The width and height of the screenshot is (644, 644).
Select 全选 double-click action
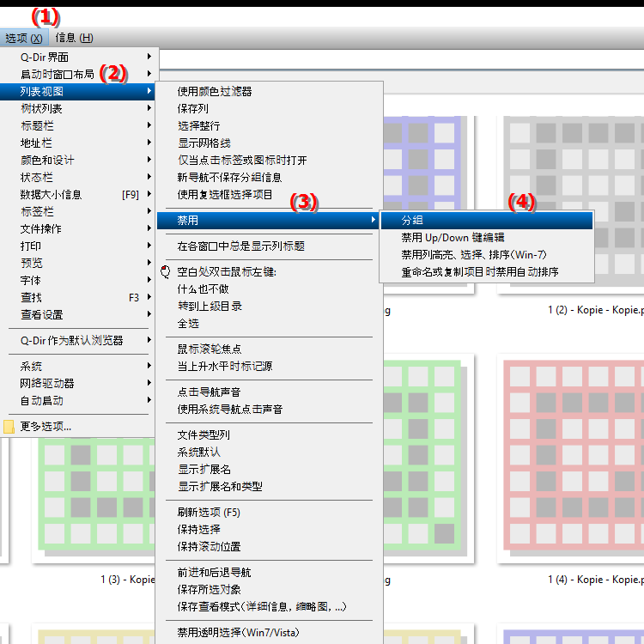click(x=269, y=323)
